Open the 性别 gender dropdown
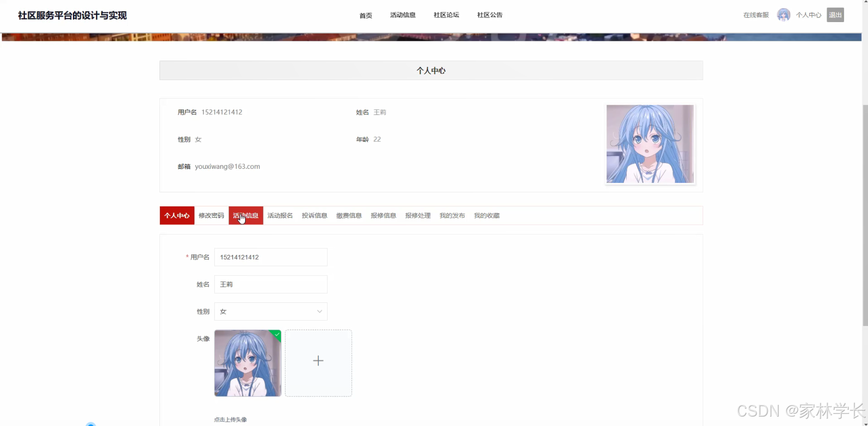The image size is (868, 426). coord(271,311)
